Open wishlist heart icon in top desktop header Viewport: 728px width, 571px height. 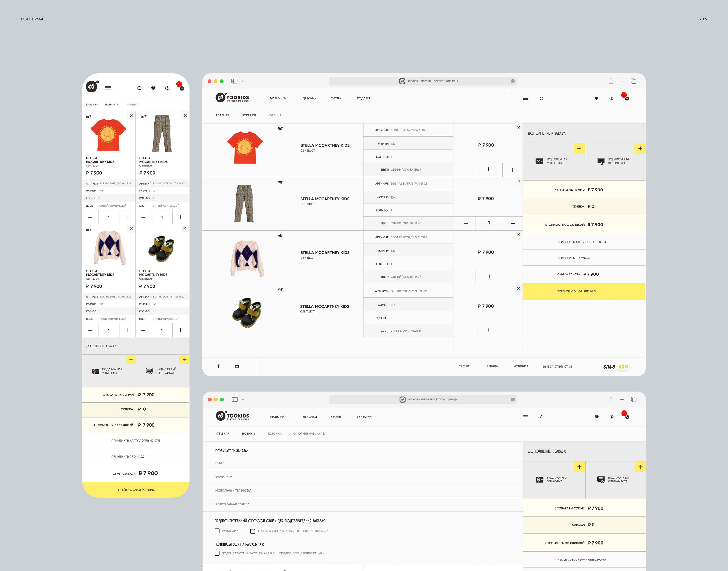point(596,99)
